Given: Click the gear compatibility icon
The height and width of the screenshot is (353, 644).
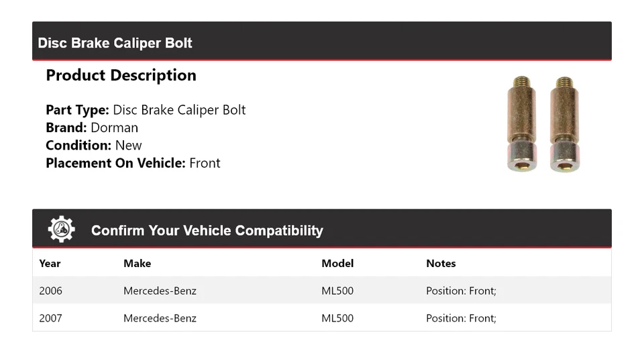Looking at the screenshot, I should (x=61, y=230).
